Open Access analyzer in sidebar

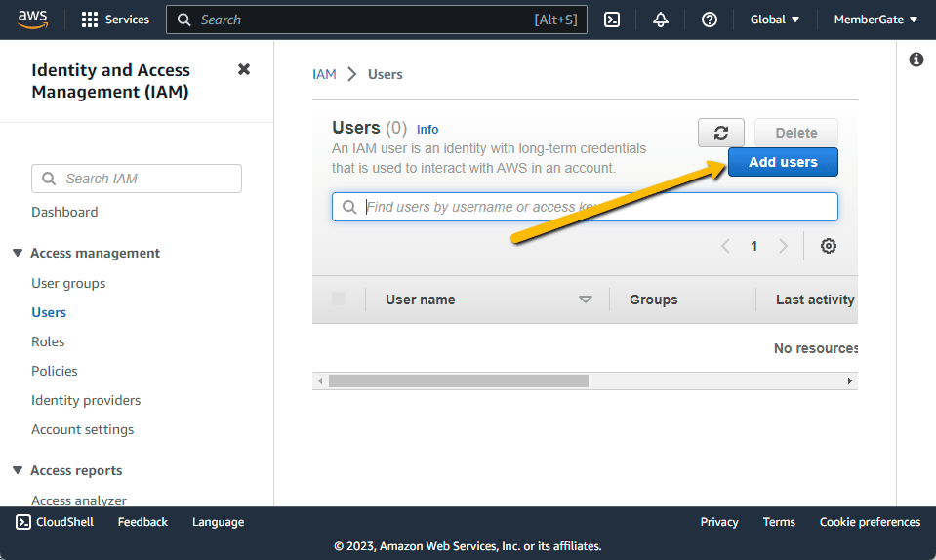coord(79,500)
